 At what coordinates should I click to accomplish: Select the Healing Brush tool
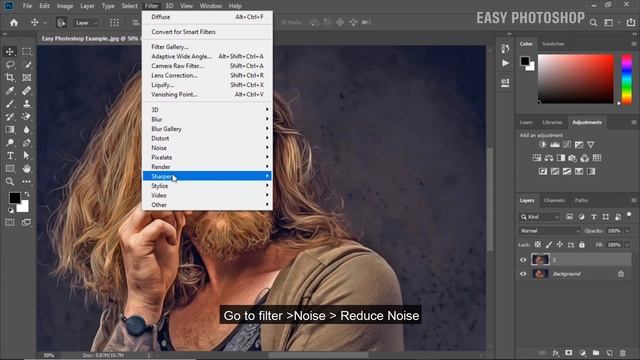[27, 91]
